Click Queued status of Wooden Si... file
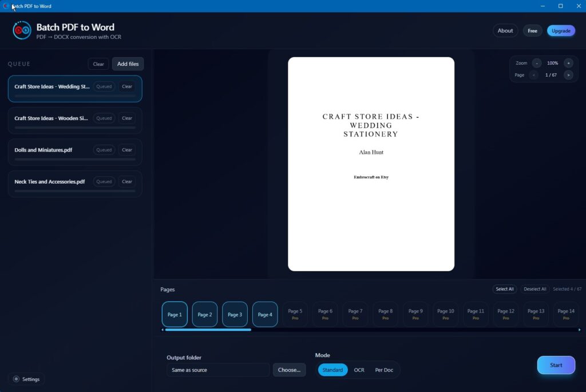586x392 pixels. [x=104, y=118]
